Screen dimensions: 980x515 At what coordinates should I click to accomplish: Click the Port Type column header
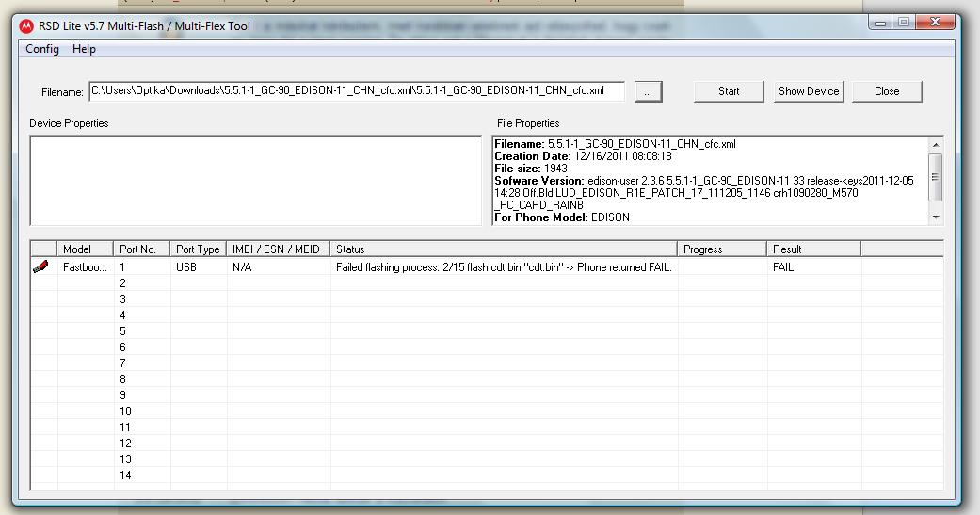point(198,249)
